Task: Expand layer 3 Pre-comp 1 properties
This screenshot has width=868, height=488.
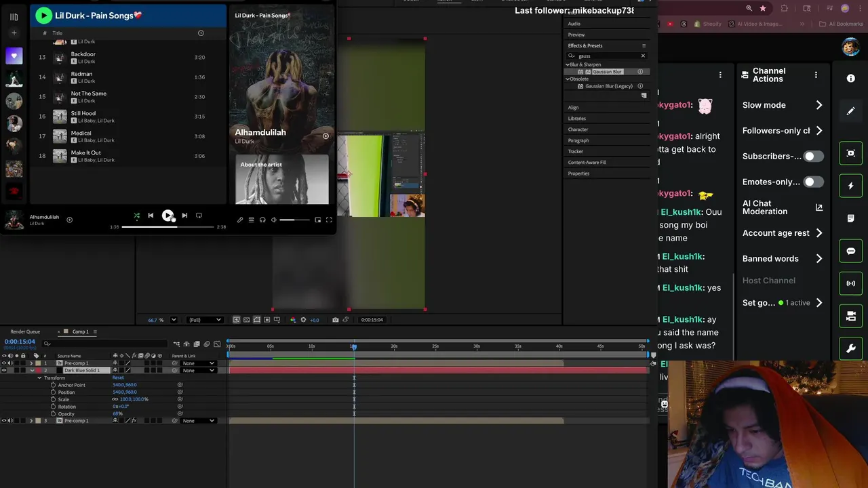Action: coord(31,421)
